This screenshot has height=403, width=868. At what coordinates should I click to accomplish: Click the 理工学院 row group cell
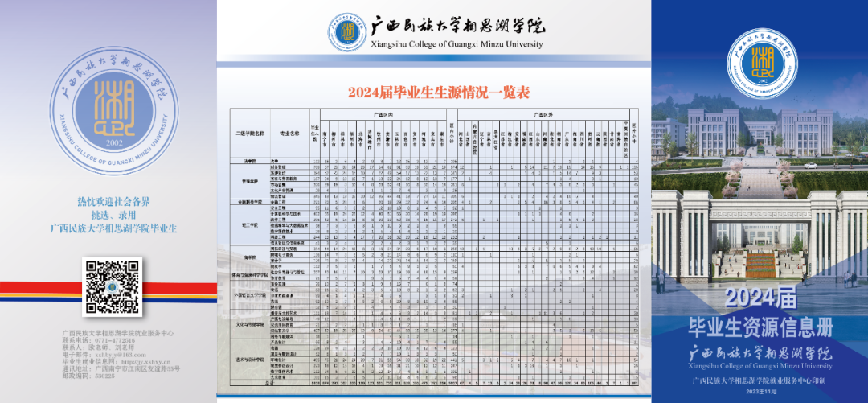[250, 226]
